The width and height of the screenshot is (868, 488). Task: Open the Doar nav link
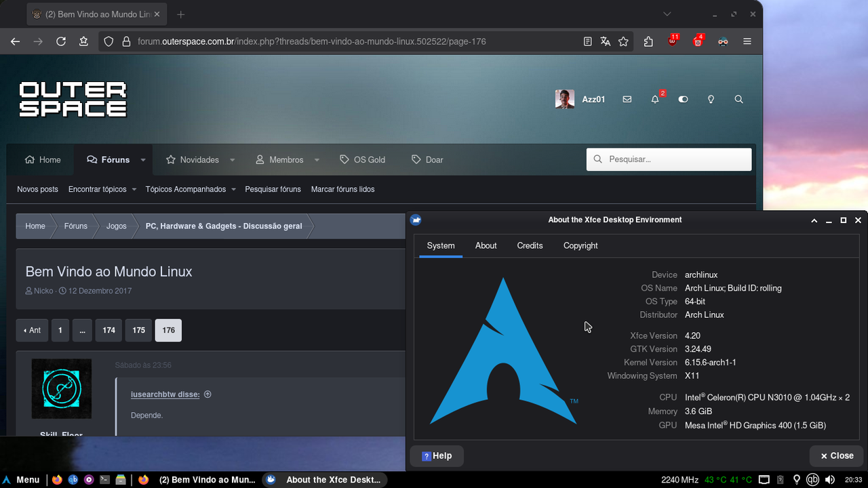pos(427,160)
